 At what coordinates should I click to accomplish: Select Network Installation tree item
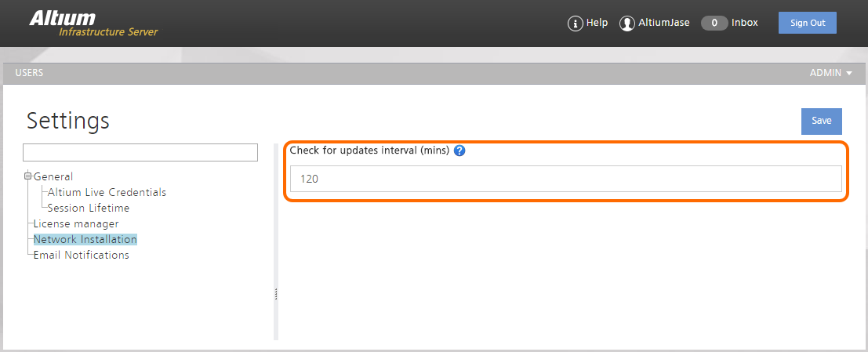85,239
